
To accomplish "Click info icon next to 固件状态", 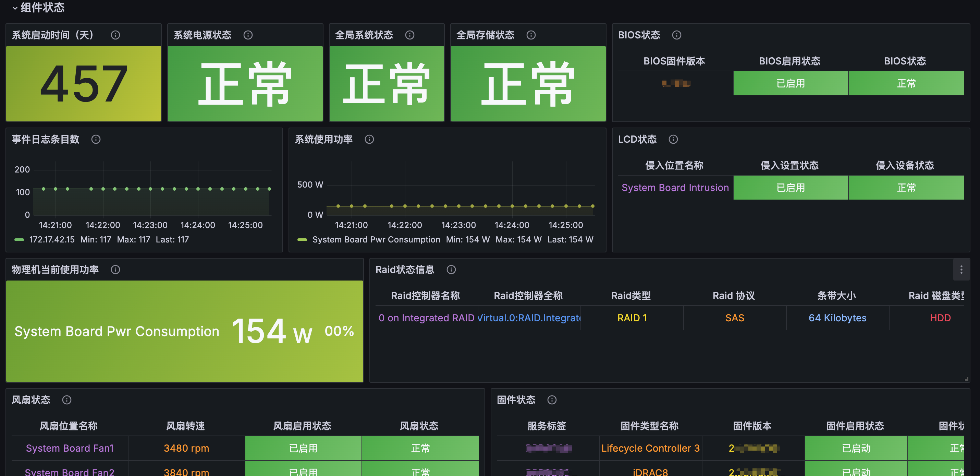I will tap(552, 400).
